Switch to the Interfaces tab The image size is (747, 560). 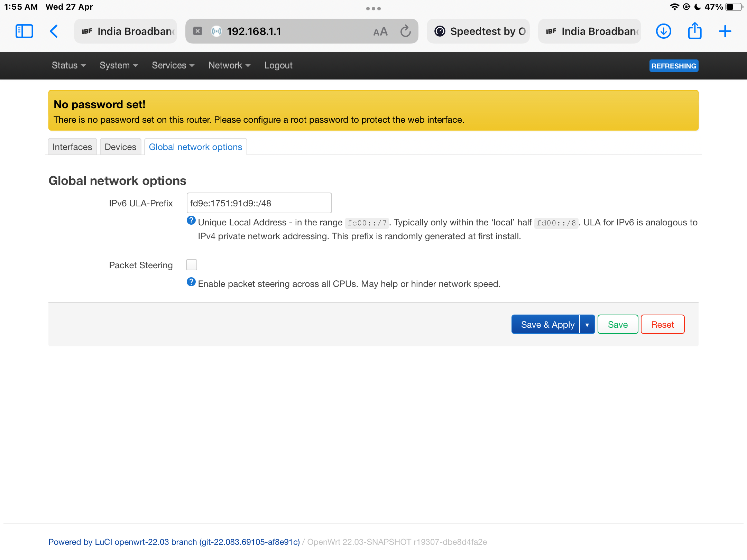[72, 147]
